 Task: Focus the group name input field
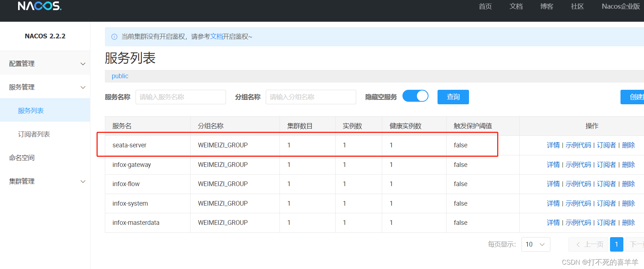311,97
